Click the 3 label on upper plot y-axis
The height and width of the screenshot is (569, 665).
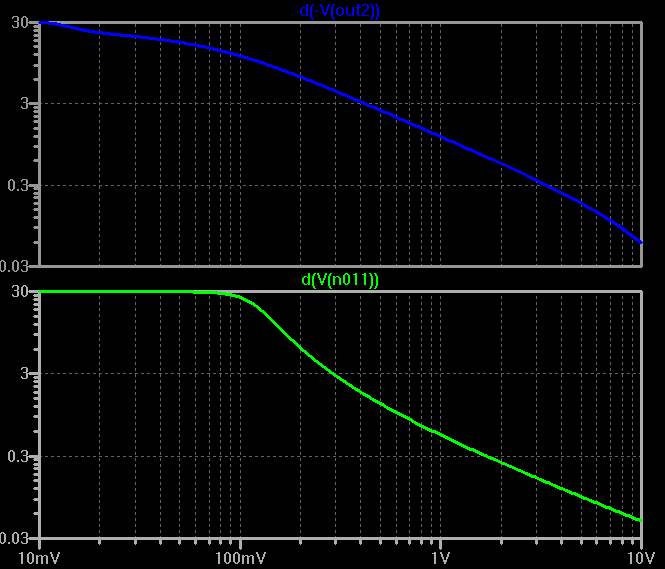24,103
